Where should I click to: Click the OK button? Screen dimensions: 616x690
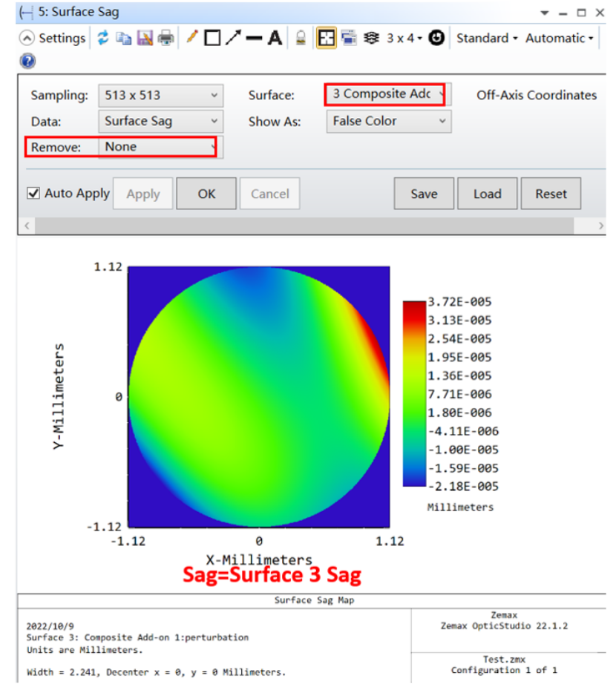[x=206, y=194]
